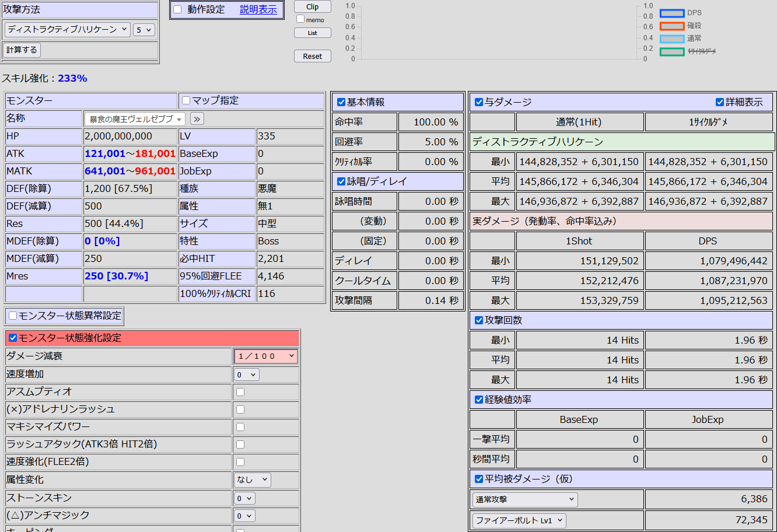
Task: Enable the アスムプティオ checkbox
Action: click(240, 392)
